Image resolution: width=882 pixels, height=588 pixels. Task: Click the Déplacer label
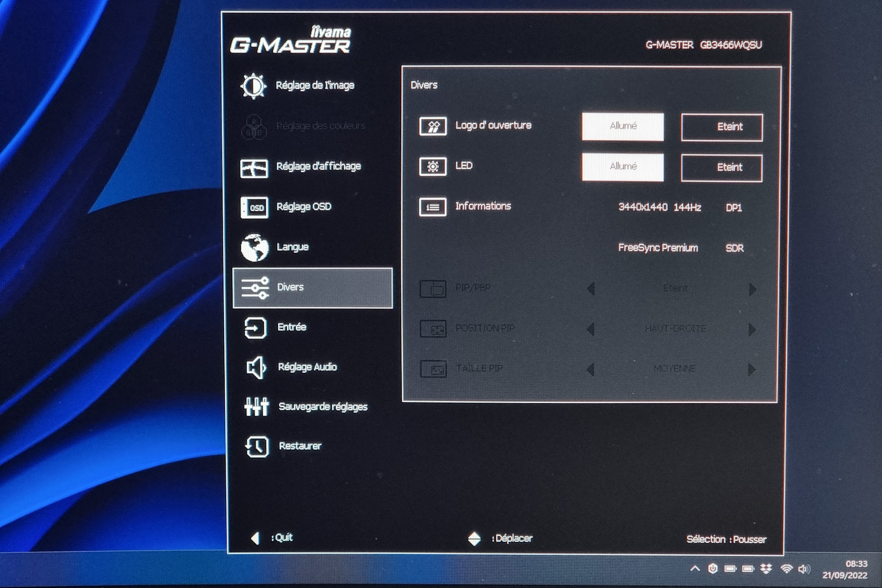(x=514, y=538)
